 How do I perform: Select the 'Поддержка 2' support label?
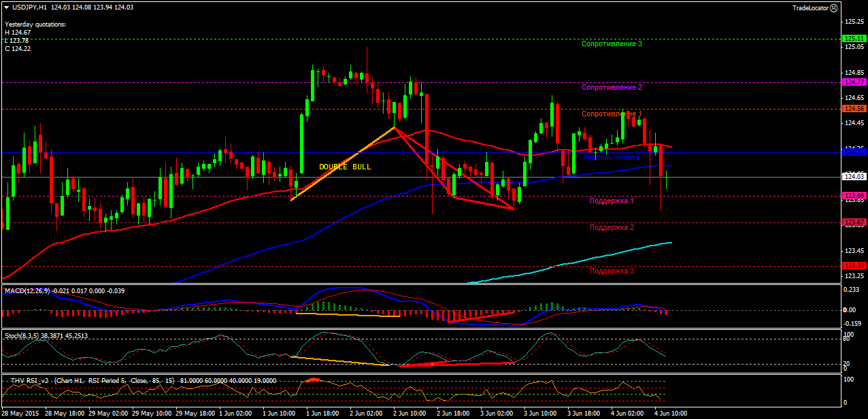pyautogui.click(x=612, y=227)
